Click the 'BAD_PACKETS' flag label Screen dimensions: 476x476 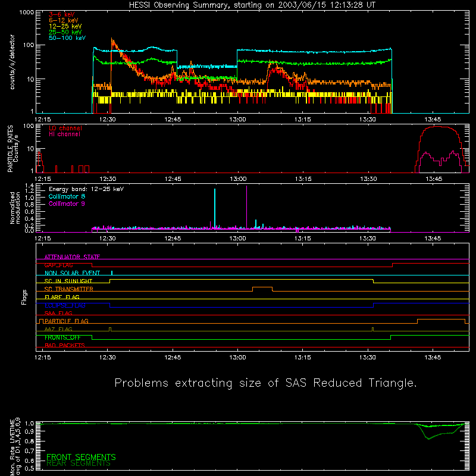click(65, 345)
